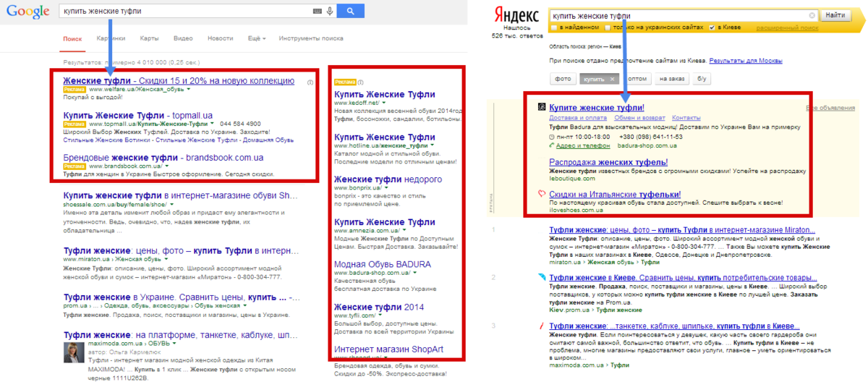Image resolution: width=868 pixels, height=382 pixels.
Task: Expand arrow next to www.topmall.ua URL
Action: coord(213,124)
